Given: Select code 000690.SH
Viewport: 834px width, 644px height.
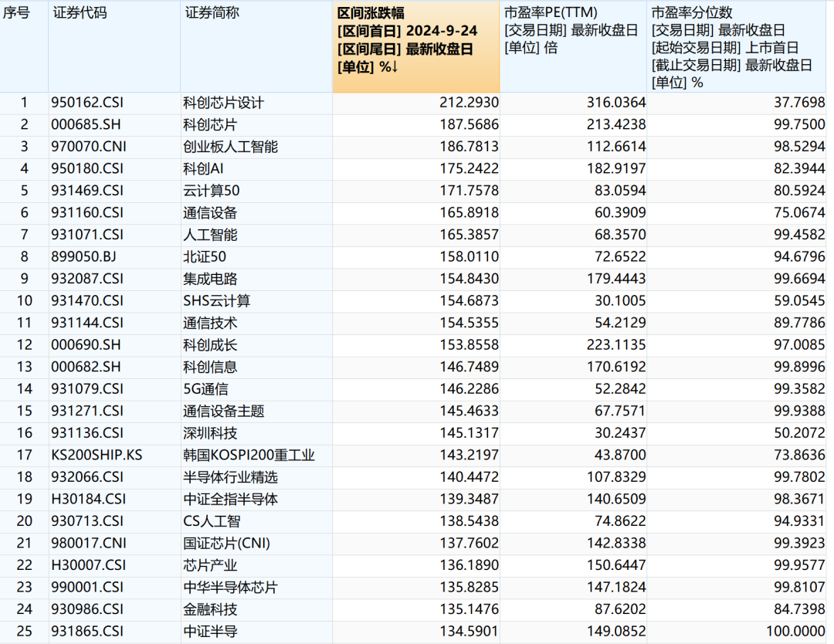Looking at the screenshot, I should 86,344.
